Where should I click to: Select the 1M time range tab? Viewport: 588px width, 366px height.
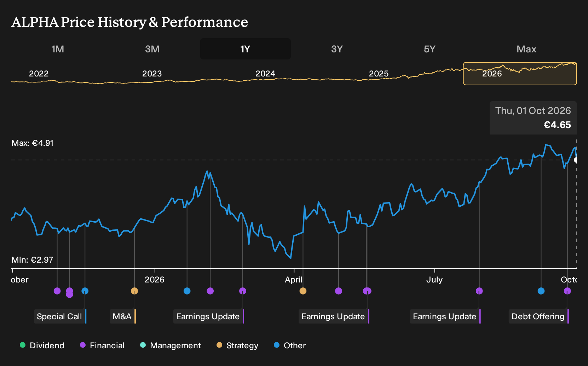tap(58, 49)
